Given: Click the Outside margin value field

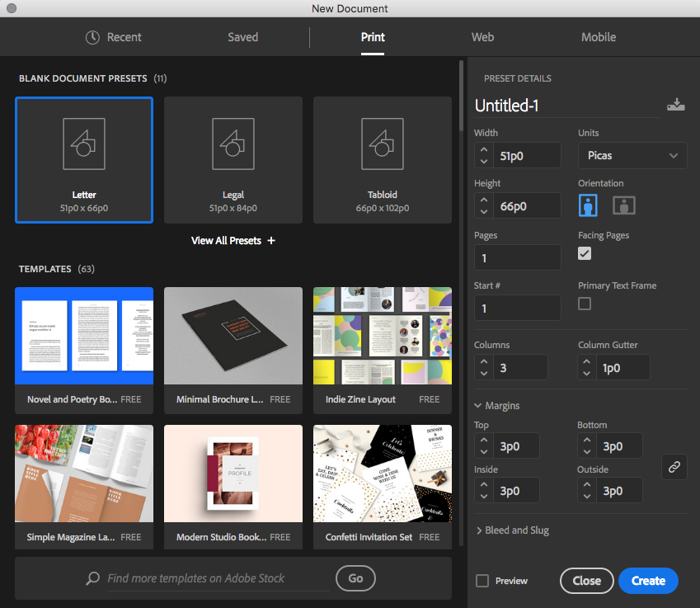Looking at the screenshot, I should click(x=619, y=491).
